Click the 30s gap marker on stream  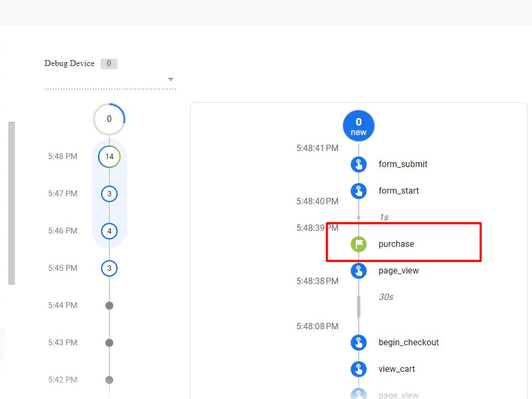(359, 307)
